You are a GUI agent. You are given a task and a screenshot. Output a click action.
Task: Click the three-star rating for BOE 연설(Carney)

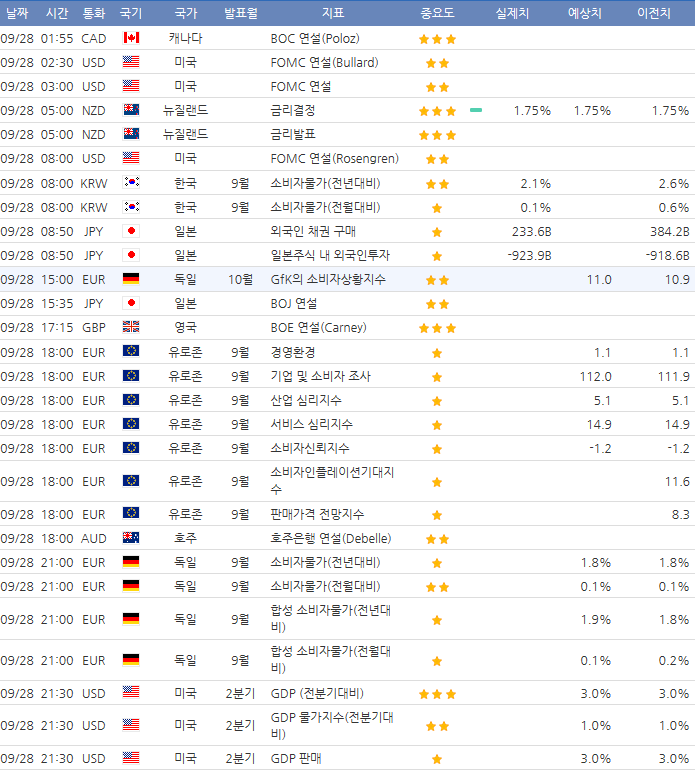(437, 328)
